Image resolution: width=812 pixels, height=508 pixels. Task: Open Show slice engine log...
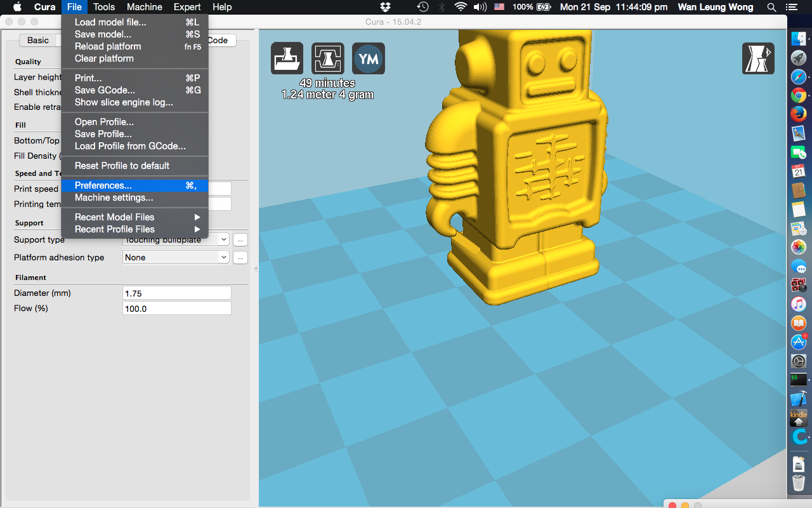coord(135,102)
